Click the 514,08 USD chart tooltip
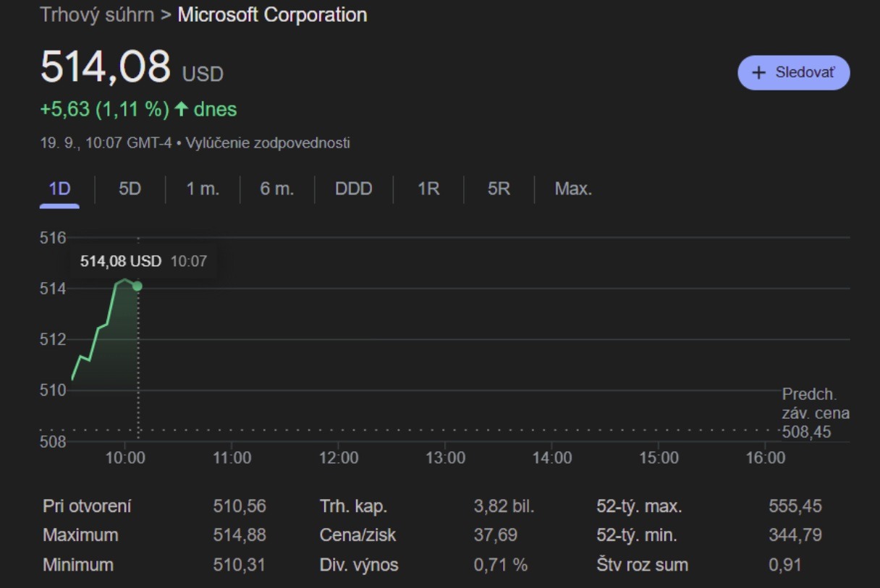The height and width of the screenshot is (588, 880). point(143,261)
